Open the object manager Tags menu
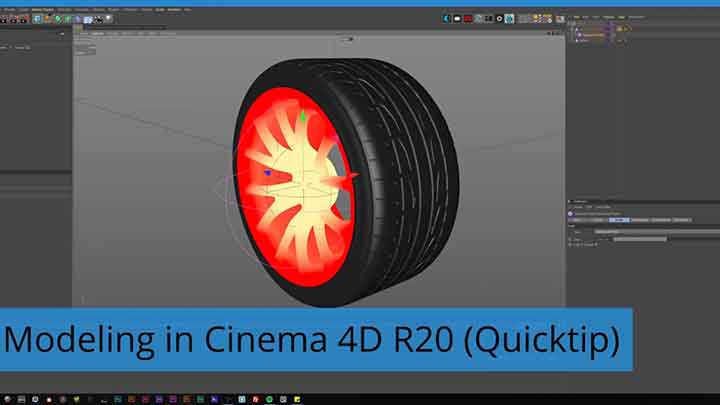 pos(621,17)
